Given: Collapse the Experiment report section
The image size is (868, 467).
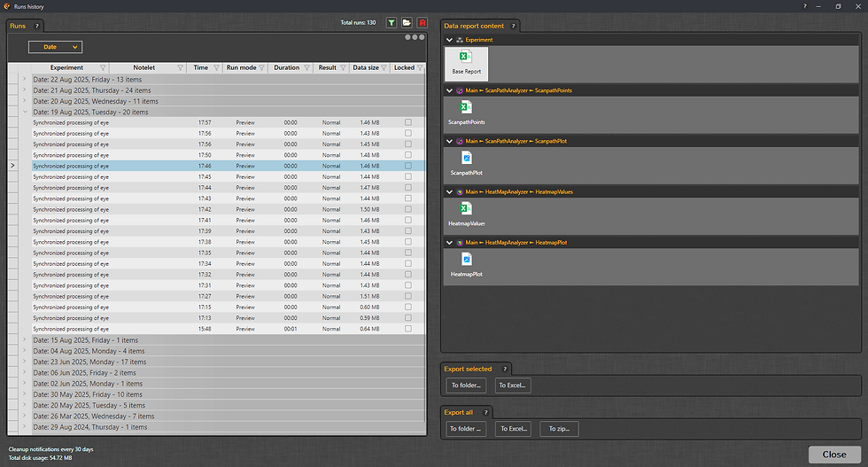Looking at the screenshot, I should pos(450,40).
